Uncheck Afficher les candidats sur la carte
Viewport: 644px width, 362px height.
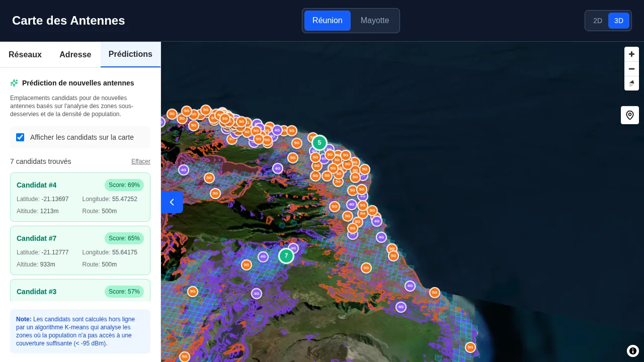click(x=20, y=137)
